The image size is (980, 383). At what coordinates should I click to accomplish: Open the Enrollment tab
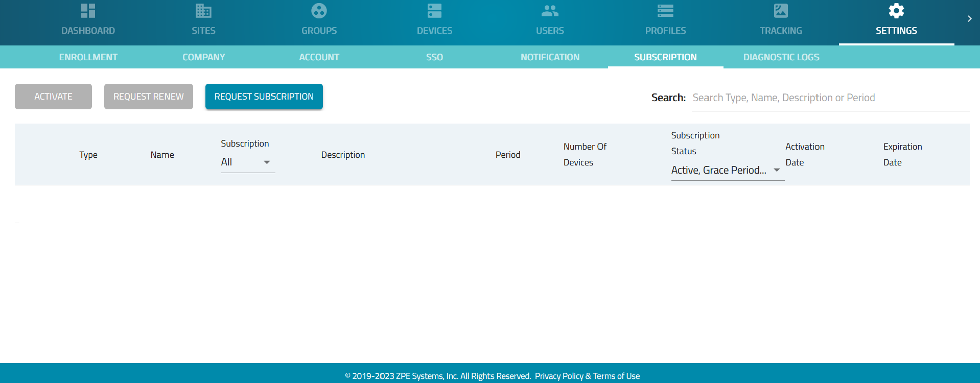click(x=88, y=57)
